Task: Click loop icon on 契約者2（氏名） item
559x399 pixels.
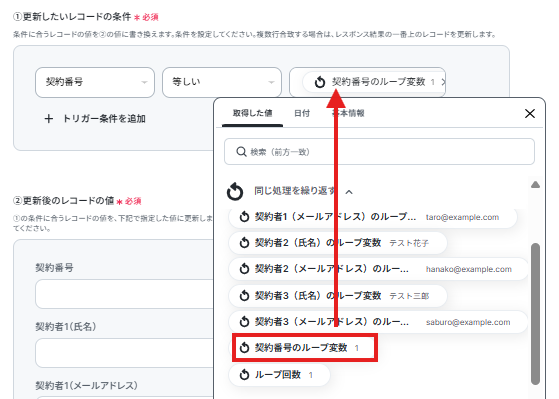Action: pyautogui.click(x=244, y=243)
